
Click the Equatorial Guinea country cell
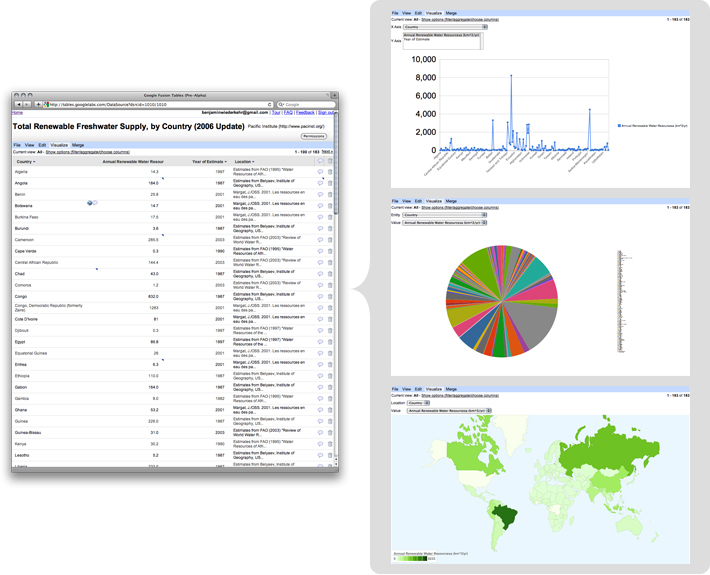[31, 353]
